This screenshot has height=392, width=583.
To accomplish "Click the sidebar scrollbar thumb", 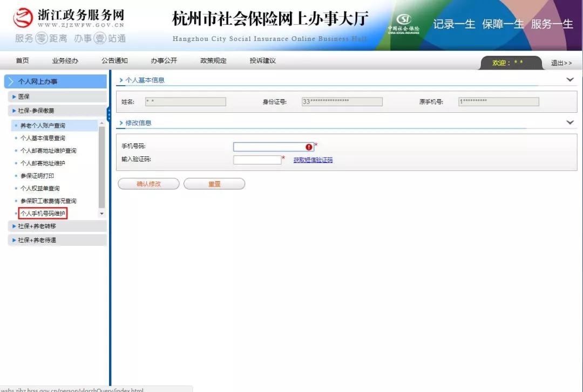I will [101, 167].
